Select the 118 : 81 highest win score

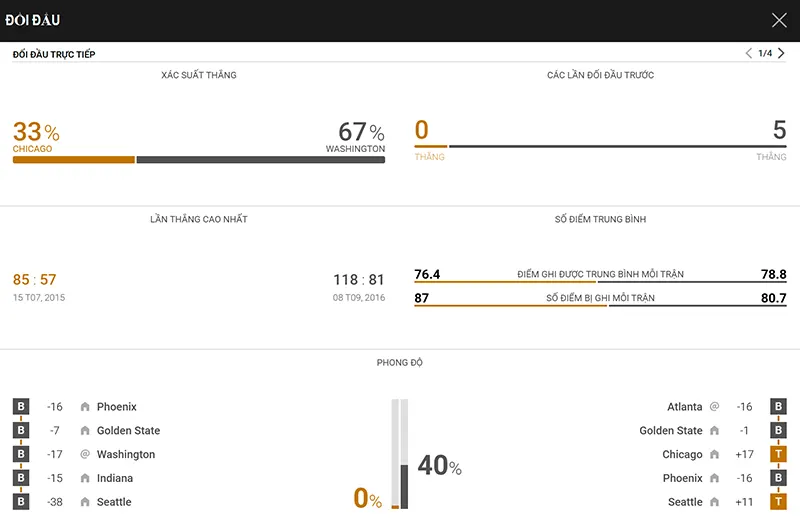(x=359, y=280)
